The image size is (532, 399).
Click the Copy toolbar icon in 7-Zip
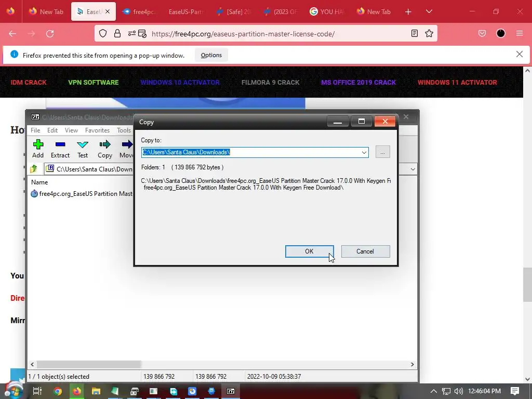point(105,149)
